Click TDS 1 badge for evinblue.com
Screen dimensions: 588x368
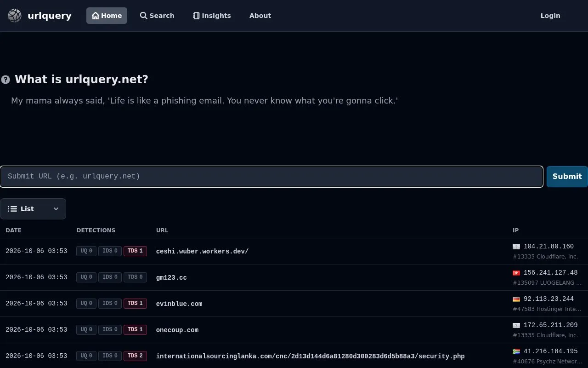pyautogui.click(x=135, y=304)
